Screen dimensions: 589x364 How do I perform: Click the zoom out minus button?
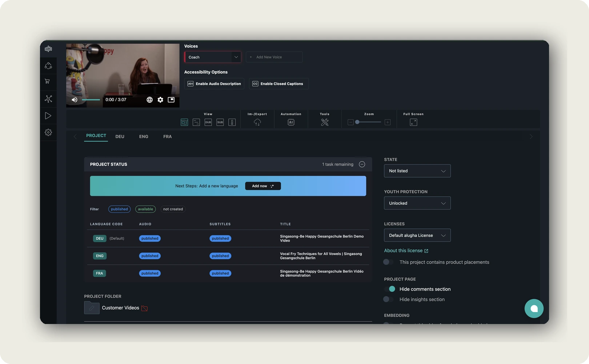click(350, 122)
